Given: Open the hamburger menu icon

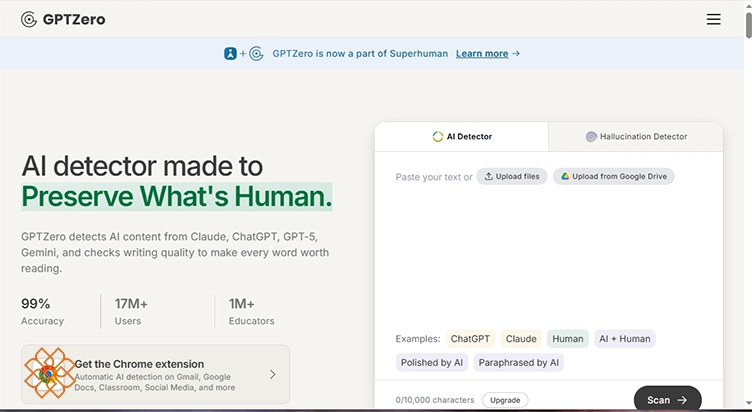Looking at the screenshot, I should click(x=713, y=19).
